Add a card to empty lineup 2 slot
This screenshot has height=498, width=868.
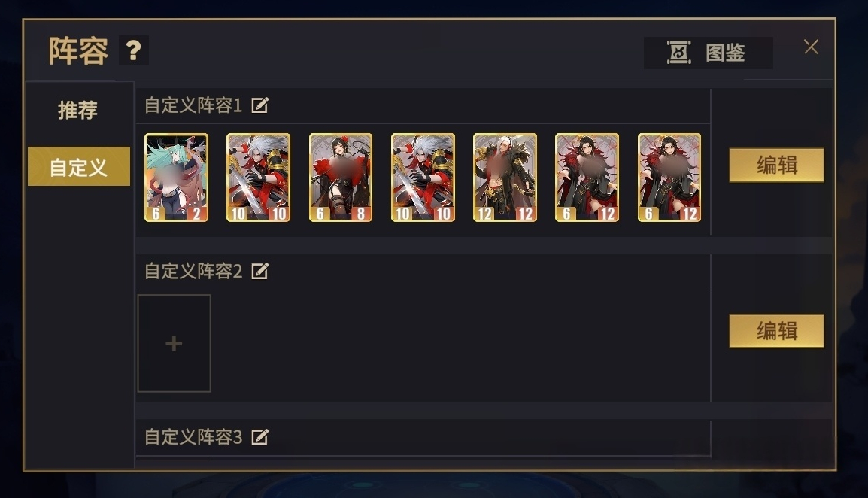click(x=174, y=344)
